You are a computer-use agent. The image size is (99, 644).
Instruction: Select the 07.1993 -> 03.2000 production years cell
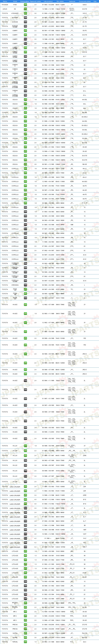coord(48,5)
